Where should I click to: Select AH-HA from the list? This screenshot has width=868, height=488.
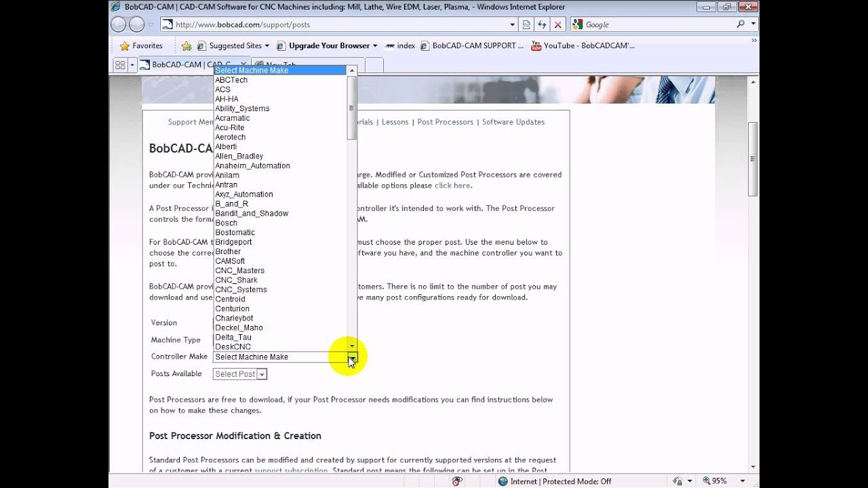[279, 99]
